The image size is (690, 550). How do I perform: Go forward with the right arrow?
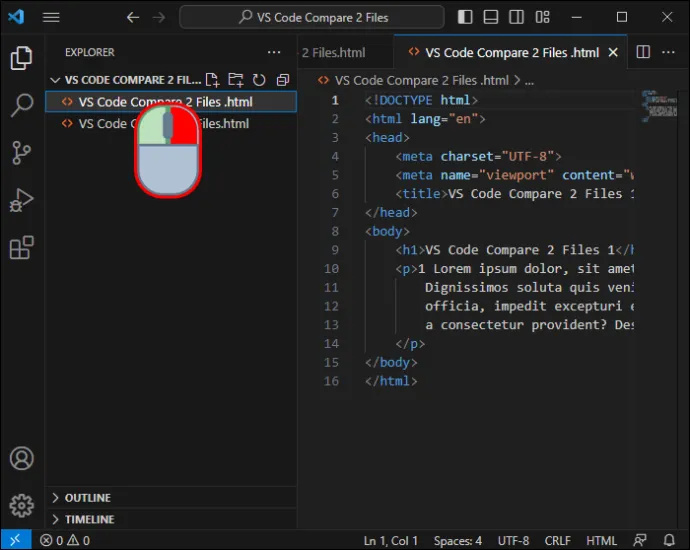[159, 17]
